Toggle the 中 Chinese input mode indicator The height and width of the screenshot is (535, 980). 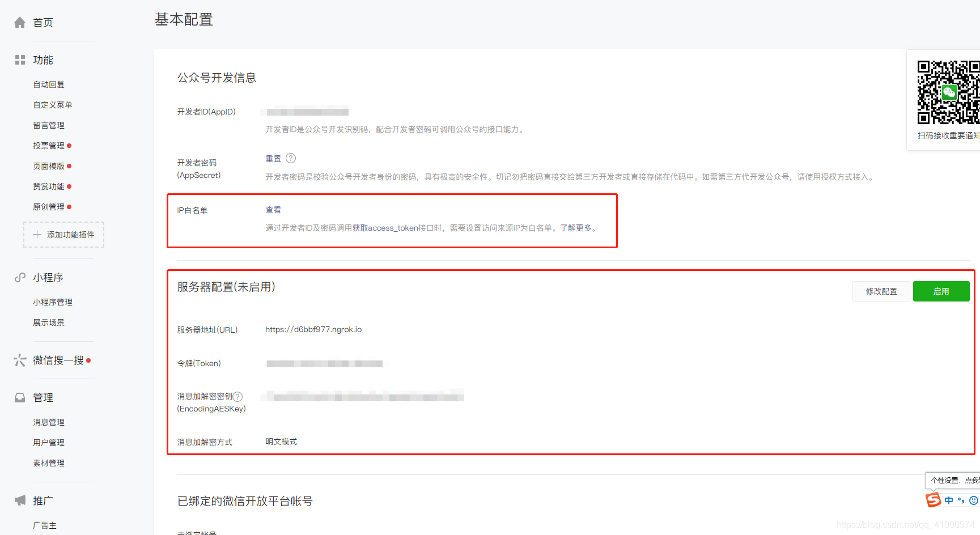pyautogui.click(x=949, y=500)
